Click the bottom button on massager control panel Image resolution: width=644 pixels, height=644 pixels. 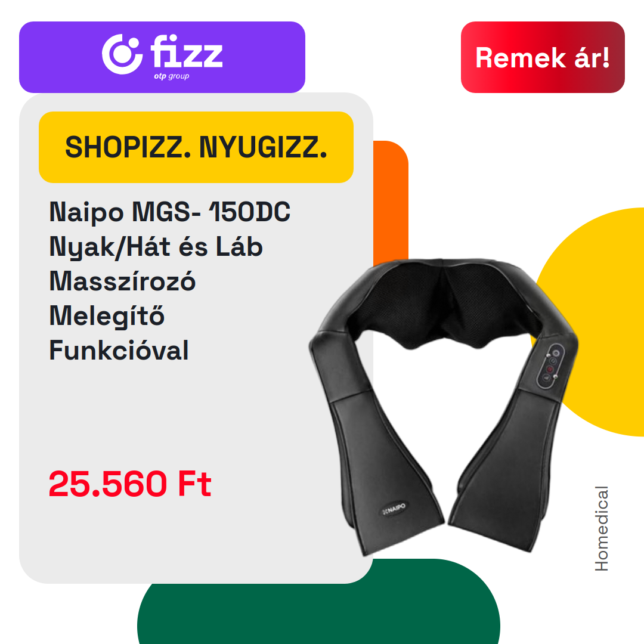click(546, 377)
